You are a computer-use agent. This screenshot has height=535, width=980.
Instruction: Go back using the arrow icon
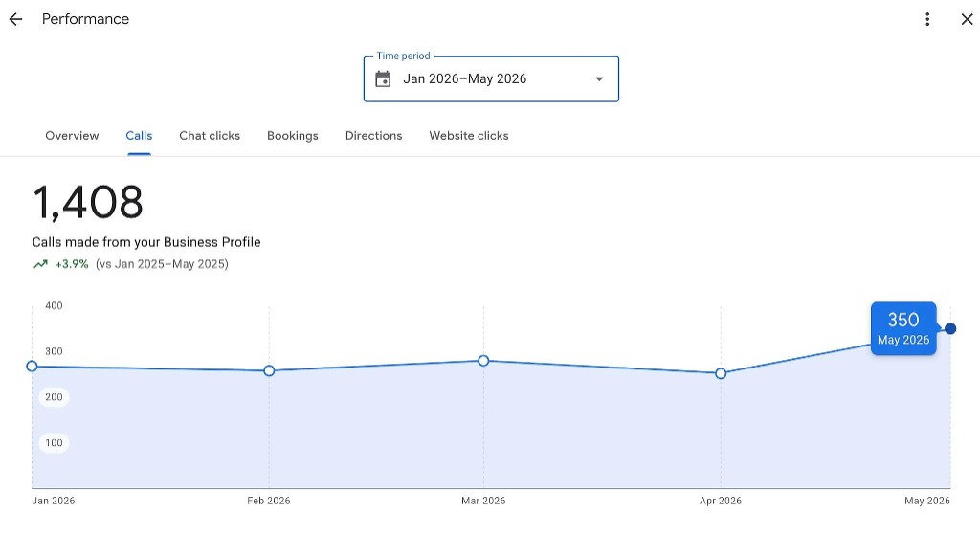(x=15, y=19)
